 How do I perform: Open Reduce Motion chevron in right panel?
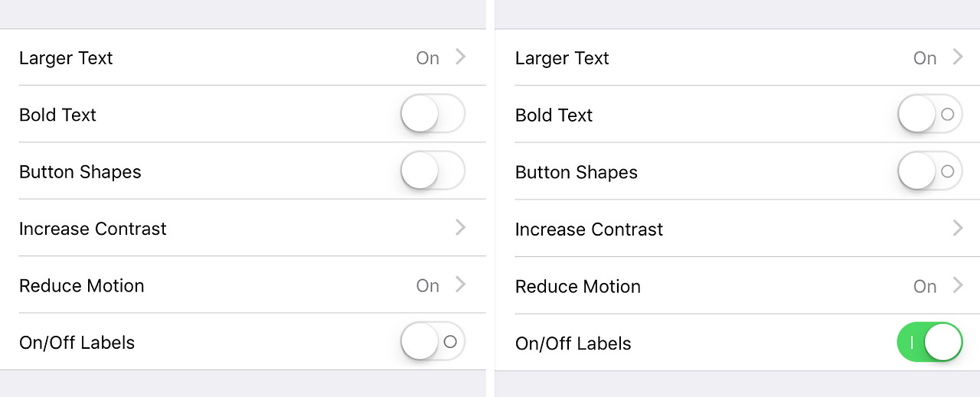tap(958, 285)
